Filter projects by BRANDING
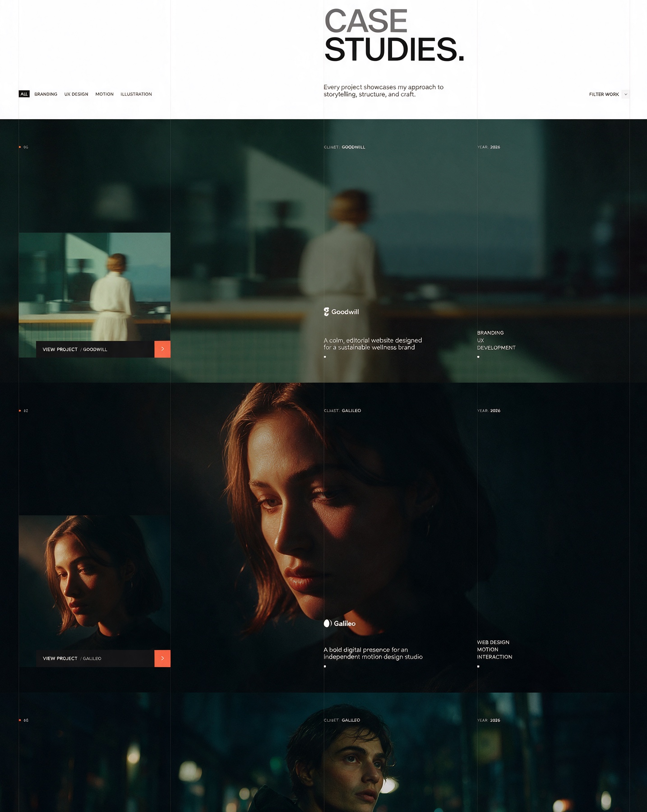 [x=46, y=94]
